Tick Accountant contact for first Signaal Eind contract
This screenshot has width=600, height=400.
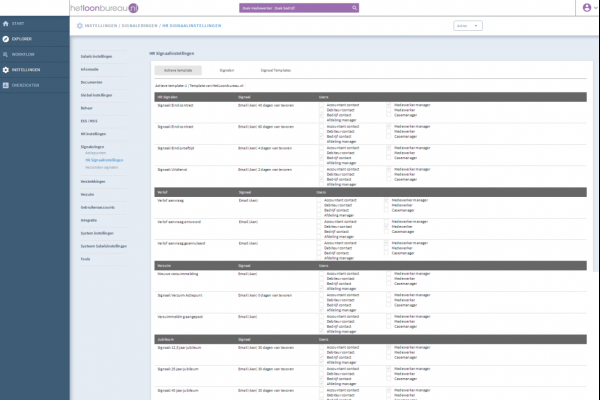[x=321, y=103]
